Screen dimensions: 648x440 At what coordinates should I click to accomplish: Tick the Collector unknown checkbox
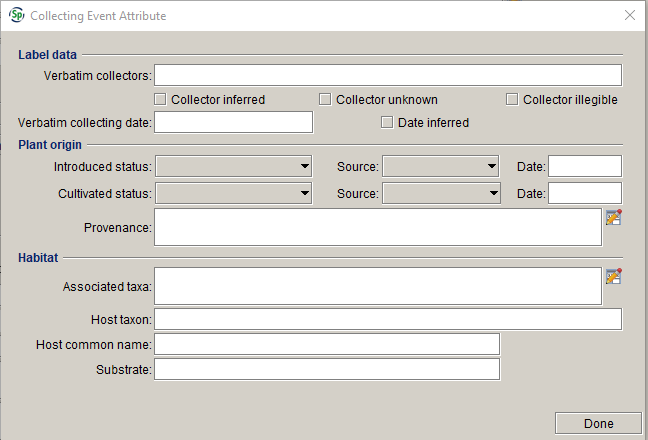325,100
